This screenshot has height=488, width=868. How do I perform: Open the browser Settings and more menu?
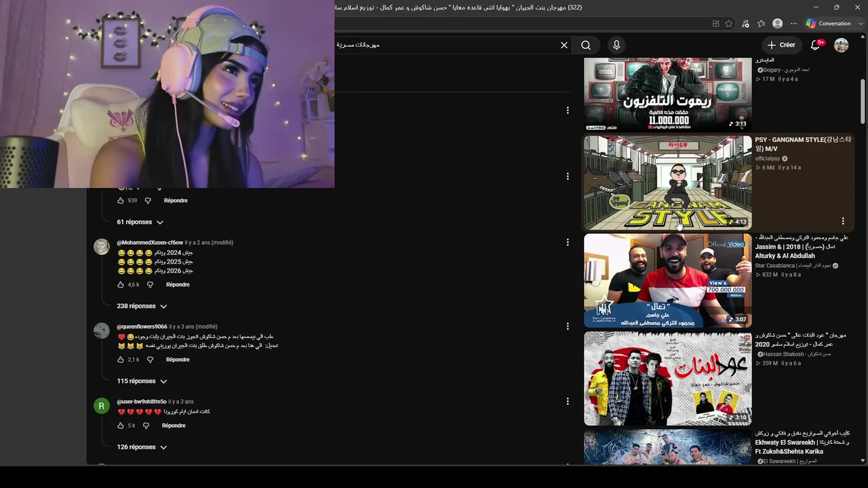pyautogui.click(x=793, y=24)
